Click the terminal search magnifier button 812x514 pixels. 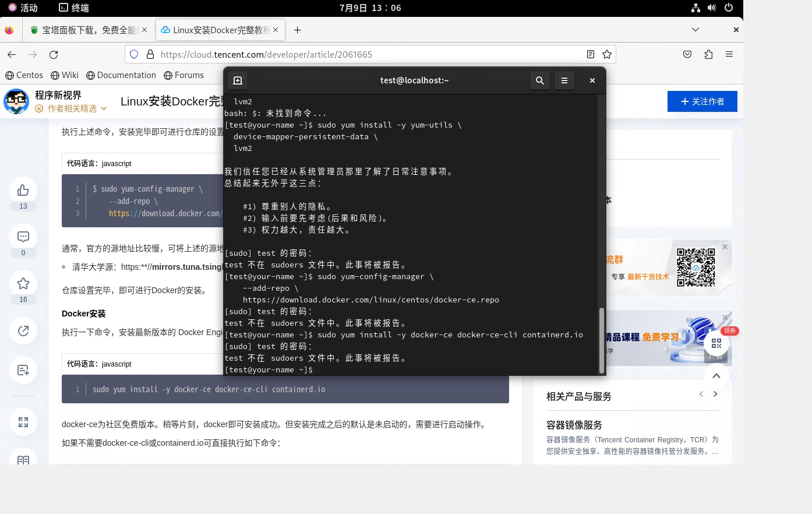(540, 80)
